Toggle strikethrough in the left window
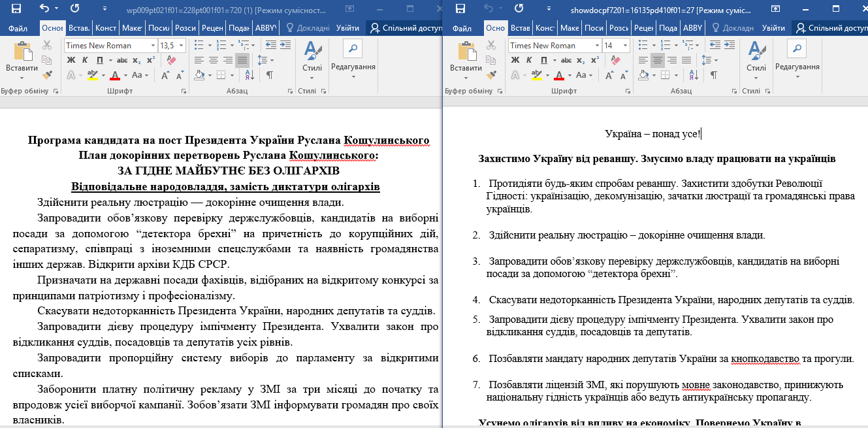The image size is (868, 428). (121, 60)
